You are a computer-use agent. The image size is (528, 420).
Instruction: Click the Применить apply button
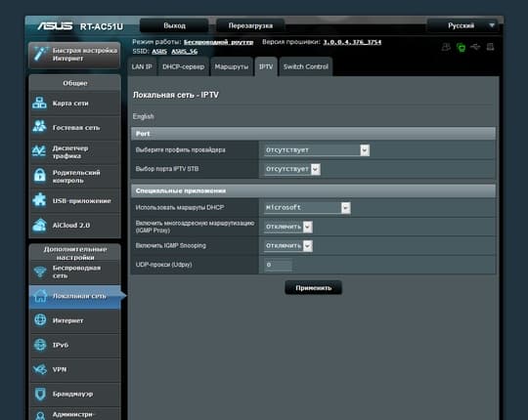pos(314,288)
